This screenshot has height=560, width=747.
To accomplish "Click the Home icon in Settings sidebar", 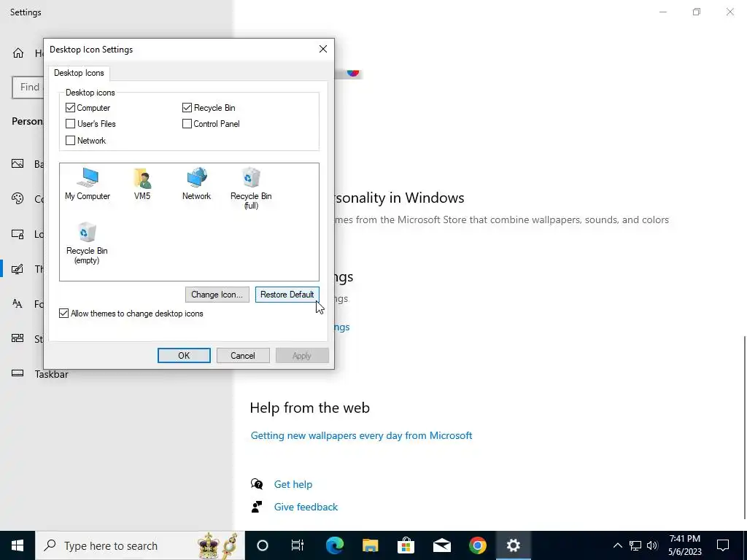I will coord(18,52).
